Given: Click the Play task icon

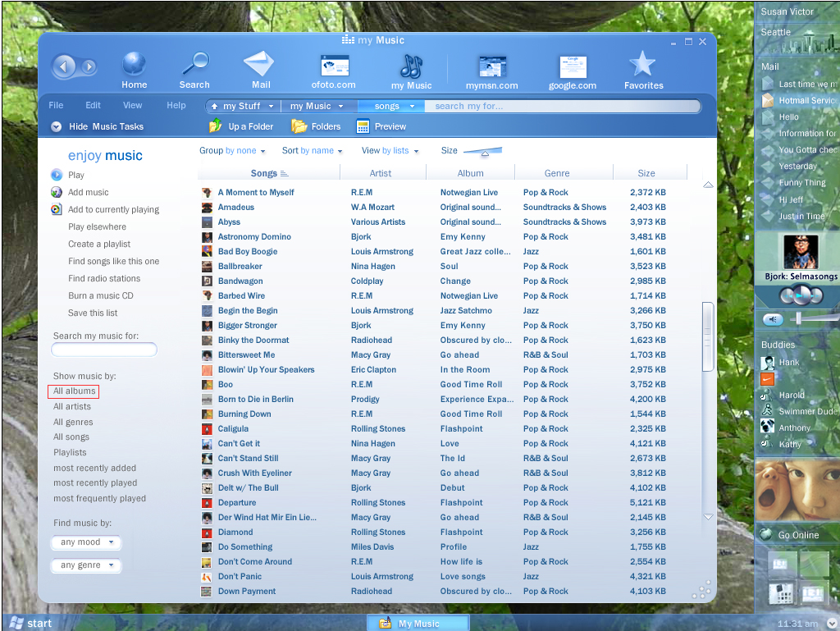Looking at the screenshot, I should point(57,175).
